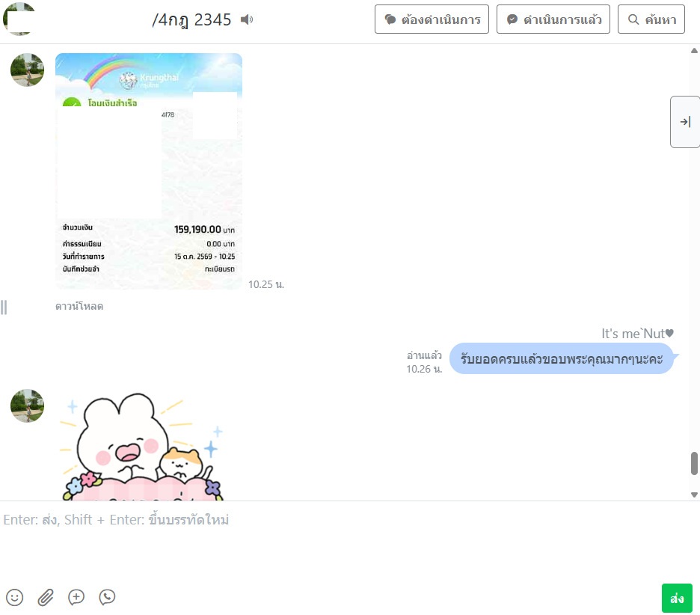
Task: Click the green ส่ง send button
Action: coord(677,598)
